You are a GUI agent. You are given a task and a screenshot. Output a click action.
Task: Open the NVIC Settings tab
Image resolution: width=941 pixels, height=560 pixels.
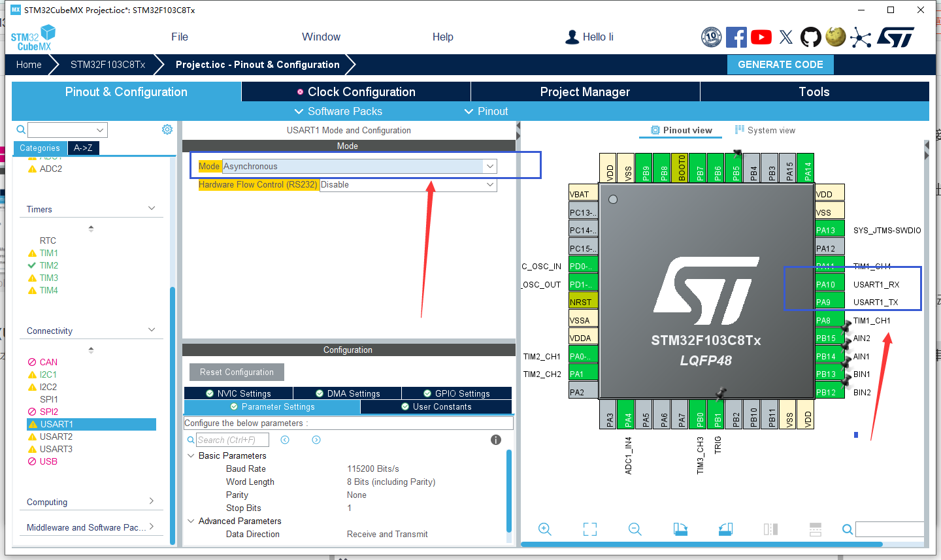click(239, 393)
